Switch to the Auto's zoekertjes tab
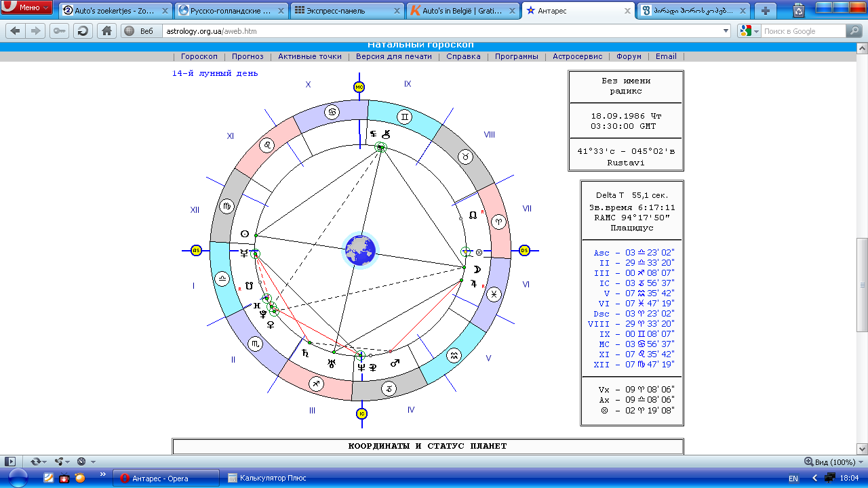This screenshot has height=488, width=868. point(116,11)
